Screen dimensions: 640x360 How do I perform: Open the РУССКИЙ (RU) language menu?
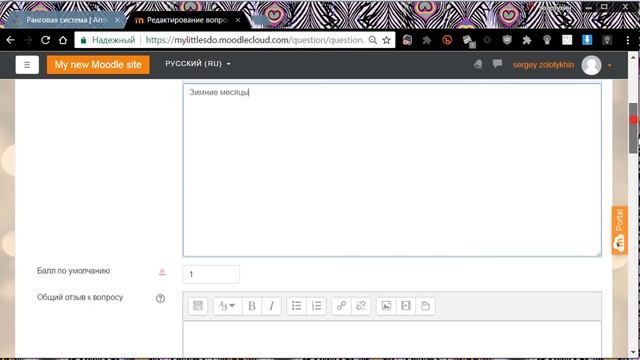[198, 64]
